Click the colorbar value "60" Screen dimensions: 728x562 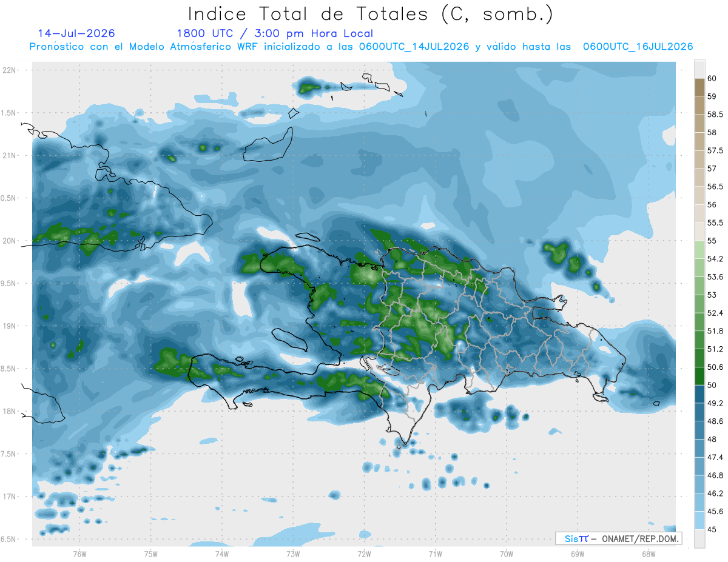point(713,78)
